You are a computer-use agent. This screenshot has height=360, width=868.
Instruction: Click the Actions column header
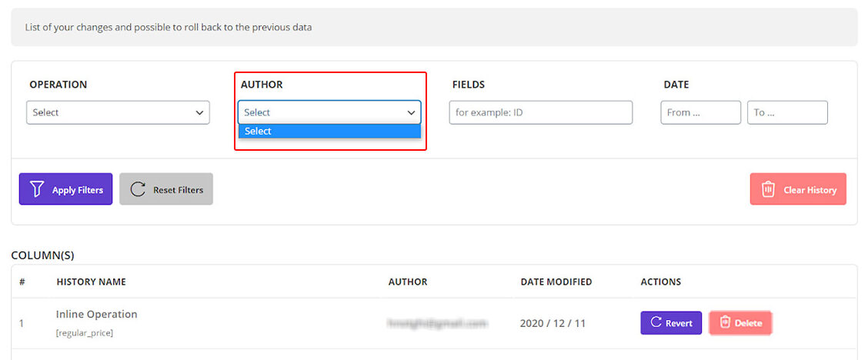(660, 282)
